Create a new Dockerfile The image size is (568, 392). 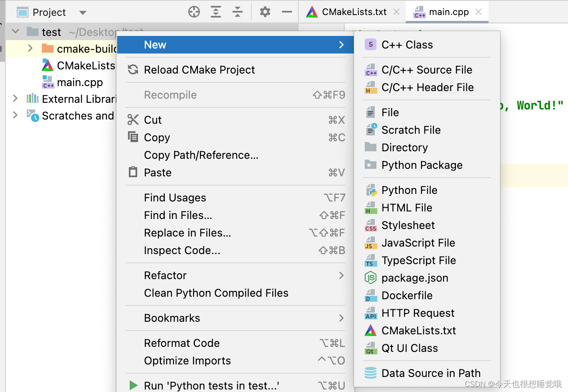pos(407,295)
